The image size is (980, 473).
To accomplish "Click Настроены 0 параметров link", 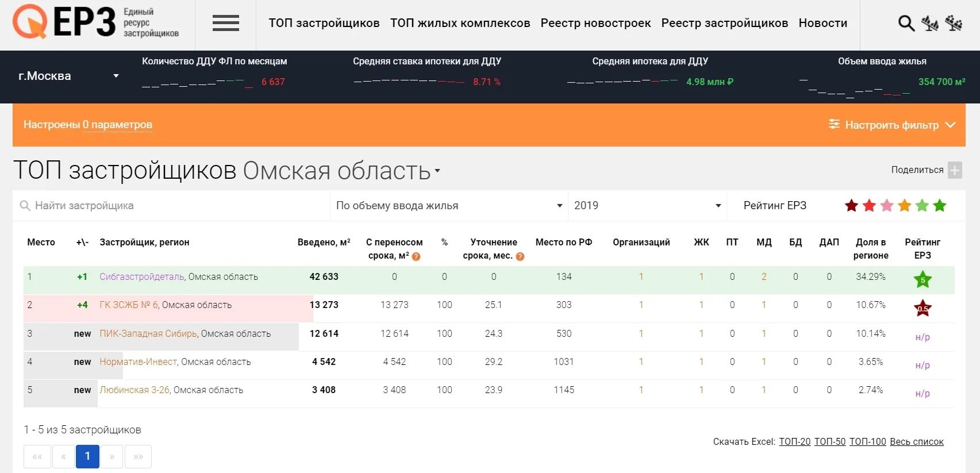I will point(88,125).
